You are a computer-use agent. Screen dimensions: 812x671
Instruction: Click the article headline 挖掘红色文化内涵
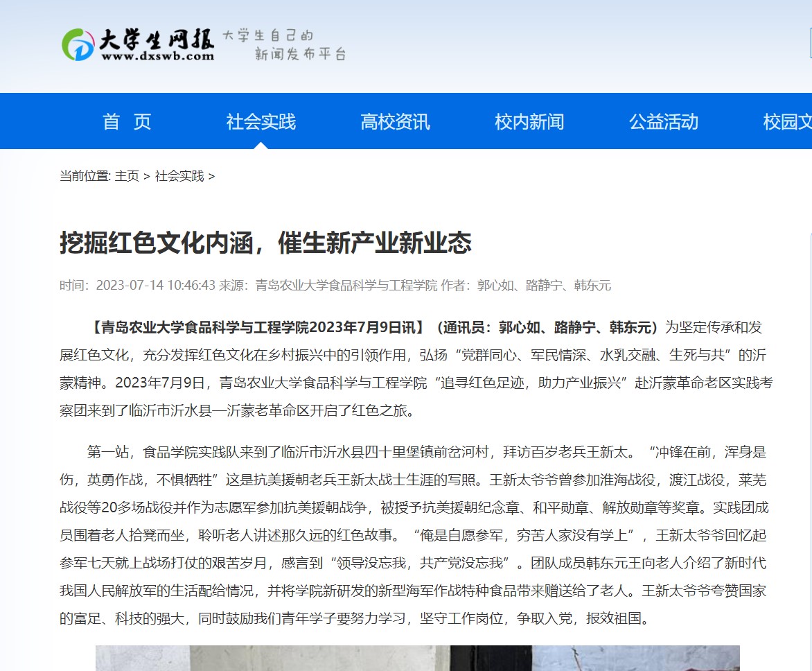coord(265,243)
